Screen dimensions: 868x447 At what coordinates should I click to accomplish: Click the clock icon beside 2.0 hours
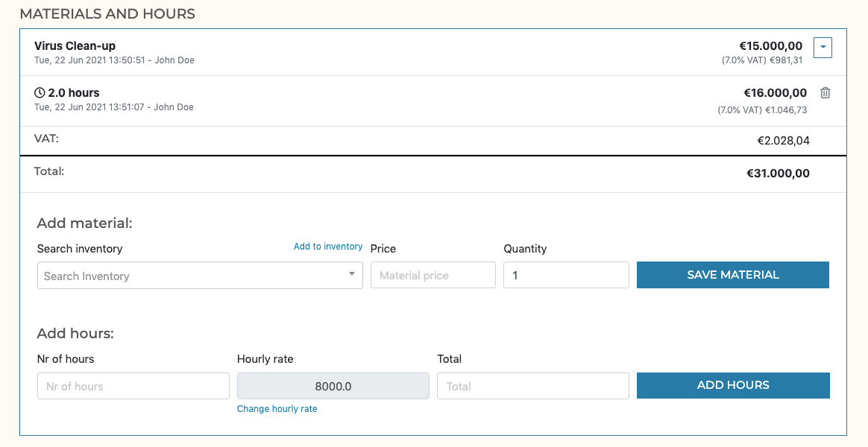click(x=39, y=92)
